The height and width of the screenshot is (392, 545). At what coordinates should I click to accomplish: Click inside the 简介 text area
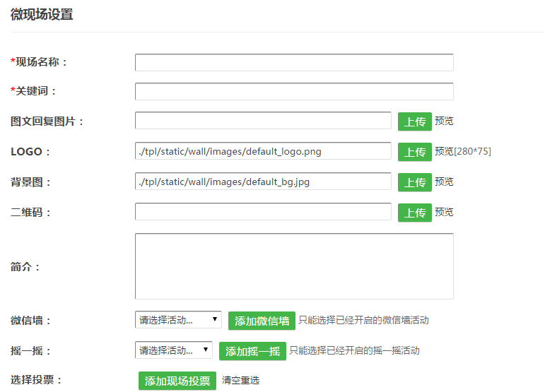pyautogui.click(x=293, y=266)
